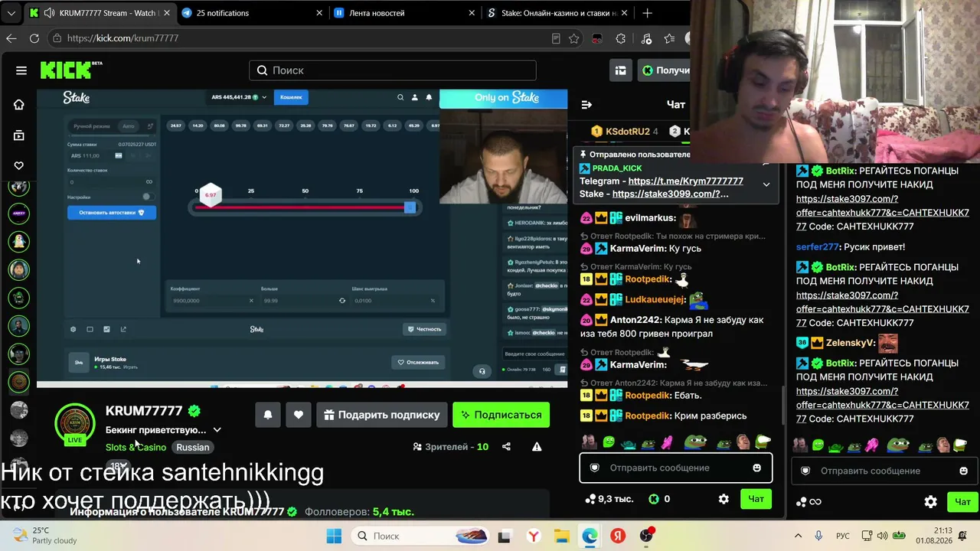980x551 pixels.
Task: Open Browse icon in Kick sidebar
Action: coord(19,135)
